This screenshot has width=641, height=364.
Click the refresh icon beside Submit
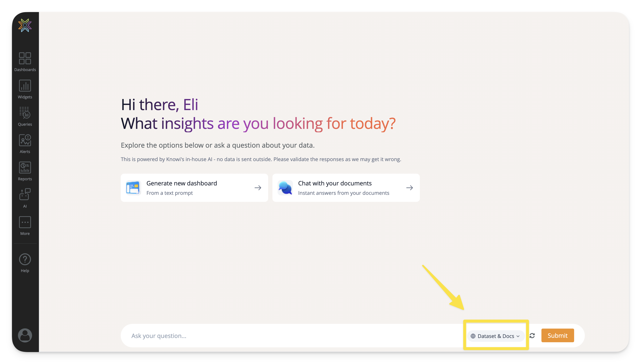[532, 336]
